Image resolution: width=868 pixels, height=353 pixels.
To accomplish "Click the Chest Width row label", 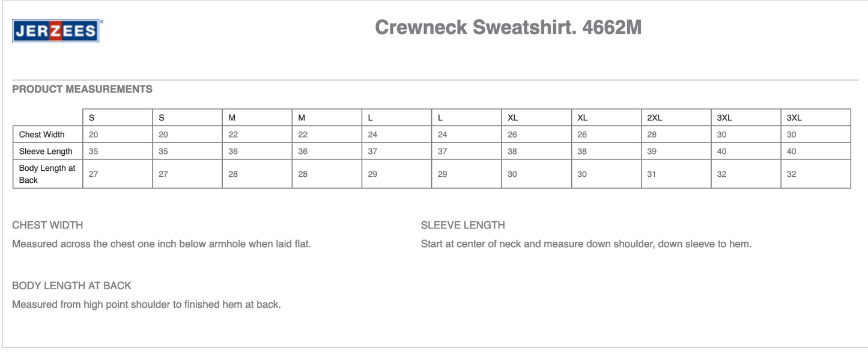I will coord(41,135).
